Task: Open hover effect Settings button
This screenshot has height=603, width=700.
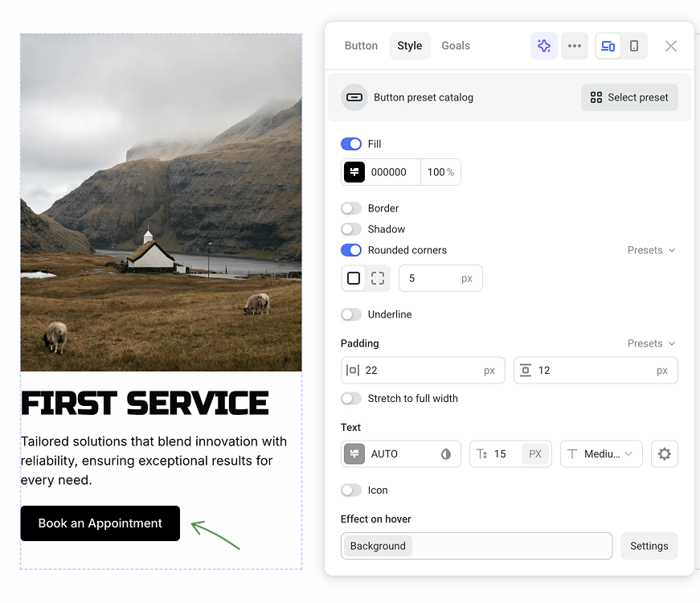Action: (649, 546)
